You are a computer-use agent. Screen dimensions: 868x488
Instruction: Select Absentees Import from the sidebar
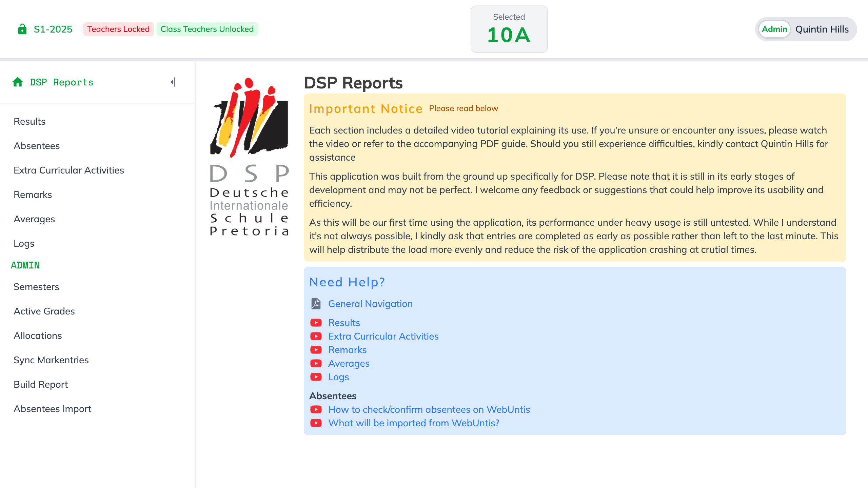click(52, 409)
